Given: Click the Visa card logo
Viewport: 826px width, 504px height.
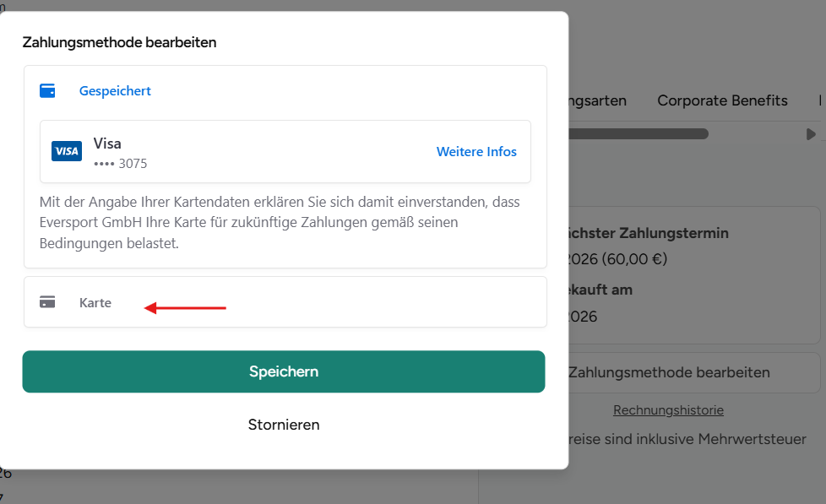Looking at the screenshot, I should pos(67,151).
